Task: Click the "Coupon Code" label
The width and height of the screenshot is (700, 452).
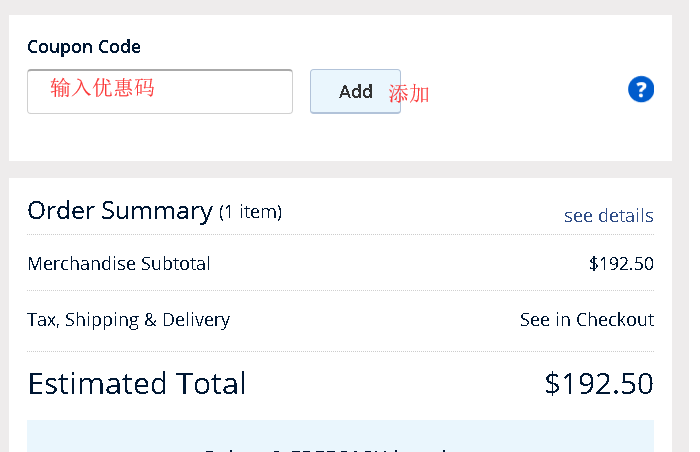Action: (84, 47)
